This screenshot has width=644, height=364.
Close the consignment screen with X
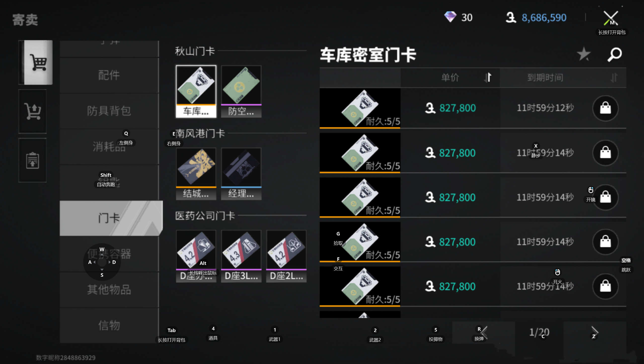pos(611,18)
